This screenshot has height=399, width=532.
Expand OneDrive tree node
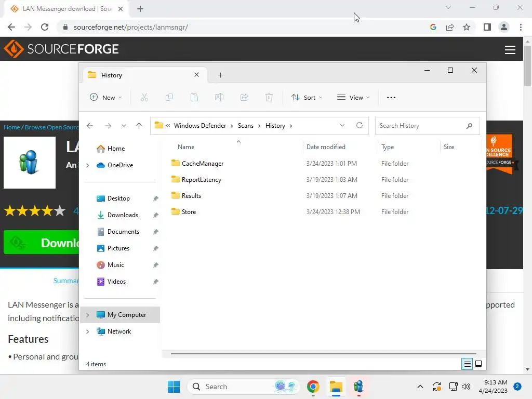coord(87,165)
